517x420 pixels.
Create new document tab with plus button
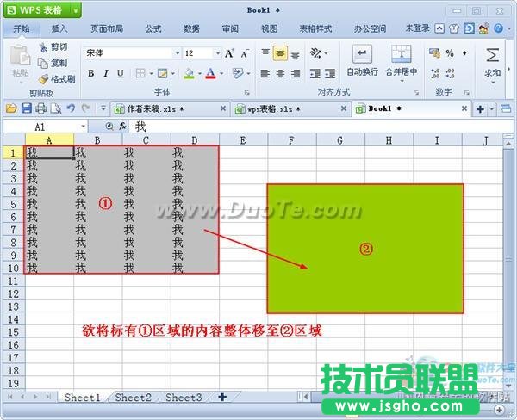480,109
